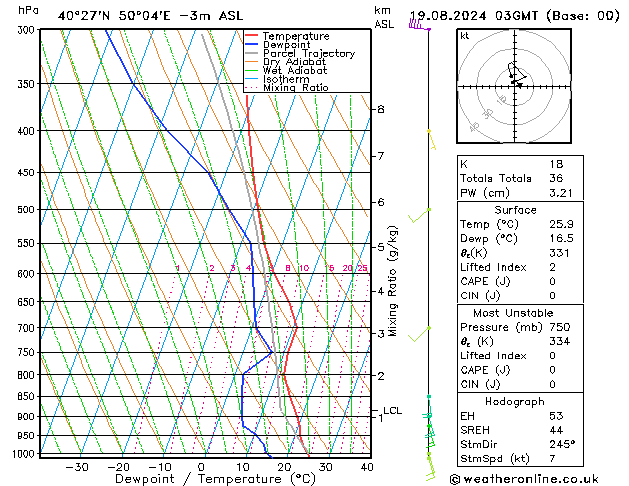Click the gray Parcel Trajectory legend line sample
This screenshot has width=629, height=486.
(252, 53)
